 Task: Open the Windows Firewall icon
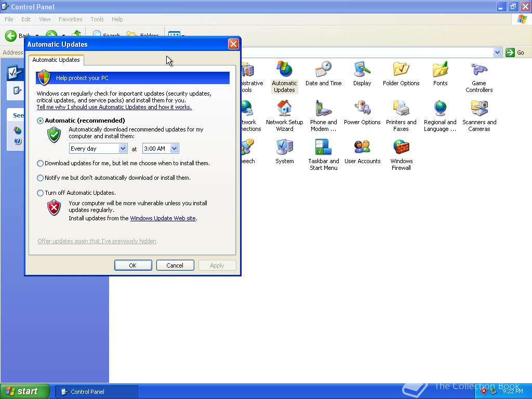pyautogui.click(x=401, y=155)
